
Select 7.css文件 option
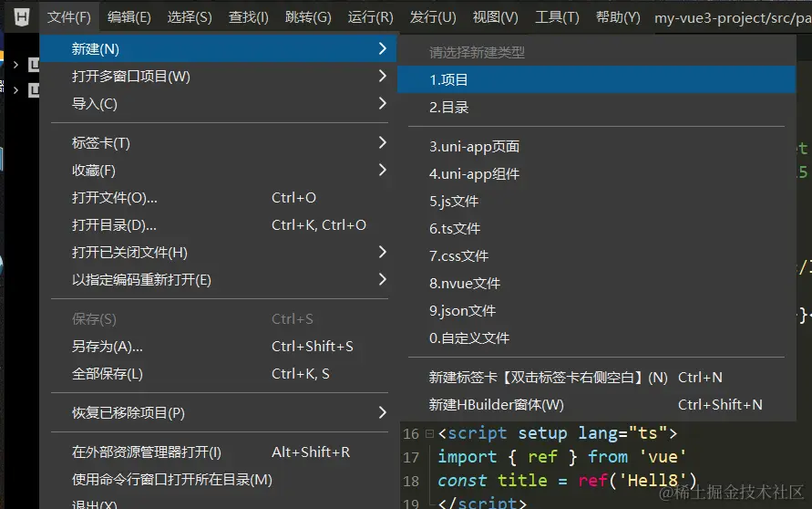(597, 256)
